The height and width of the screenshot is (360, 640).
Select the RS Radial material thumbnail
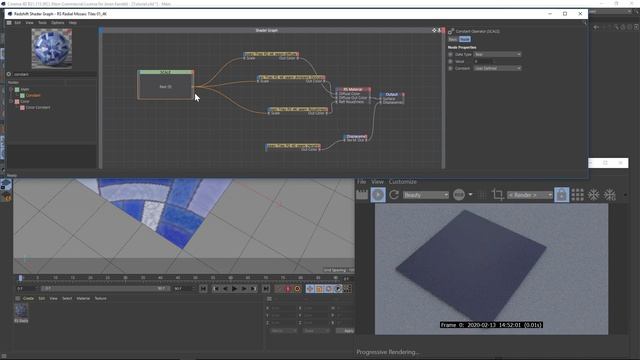(21, 311)
